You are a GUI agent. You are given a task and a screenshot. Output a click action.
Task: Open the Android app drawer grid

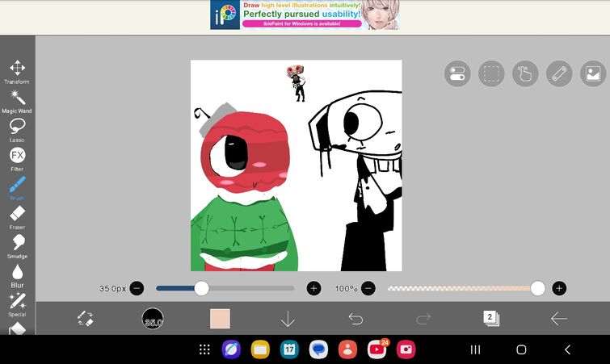[x=204, y=349]
